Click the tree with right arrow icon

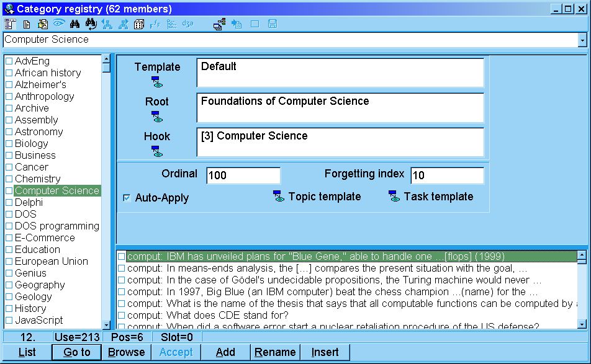pyautogui.click(x=124, y=24)
